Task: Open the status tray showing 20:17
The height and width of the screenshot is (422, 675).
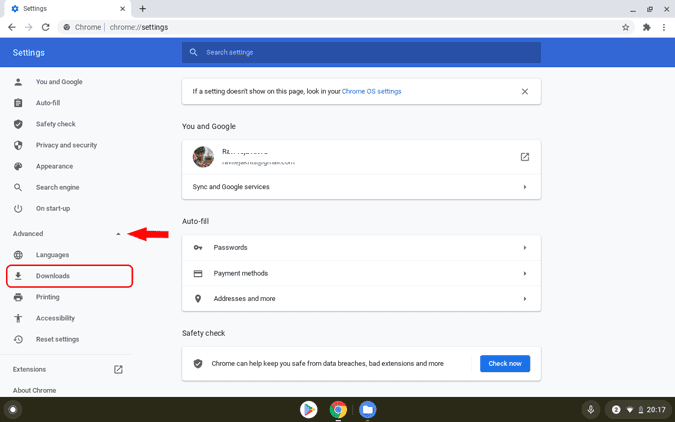Action: [638, 410]
